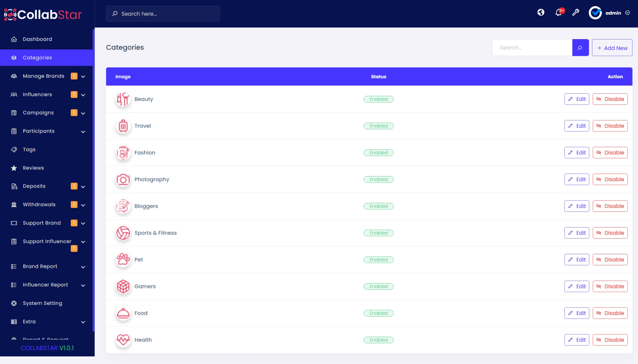Disable the Photography category
The image size is (638, 364).
[610, 179]
